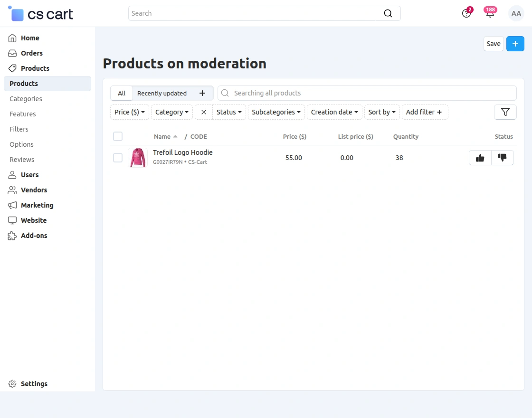Approve Trefoil Logo Hoodie with thumbs up
Image resolution: width=532 pixels, height=418 pixels.
pyautogui.click(x=480, y=158)
